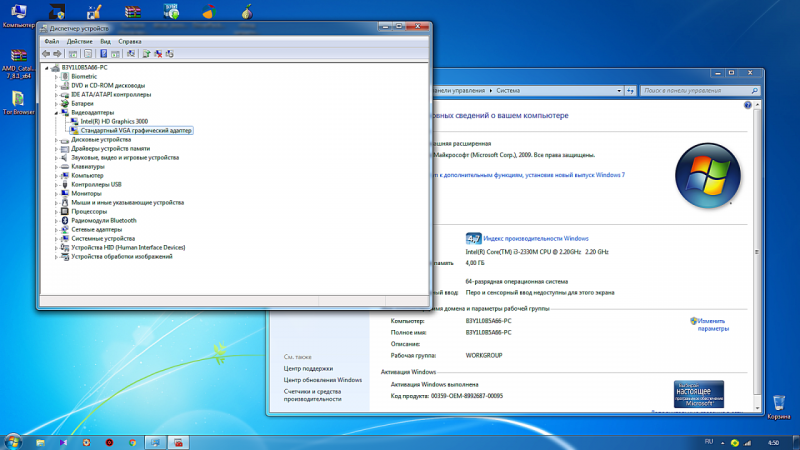
Task: Expand the Biometric category
Action: (x=56, y=77)
